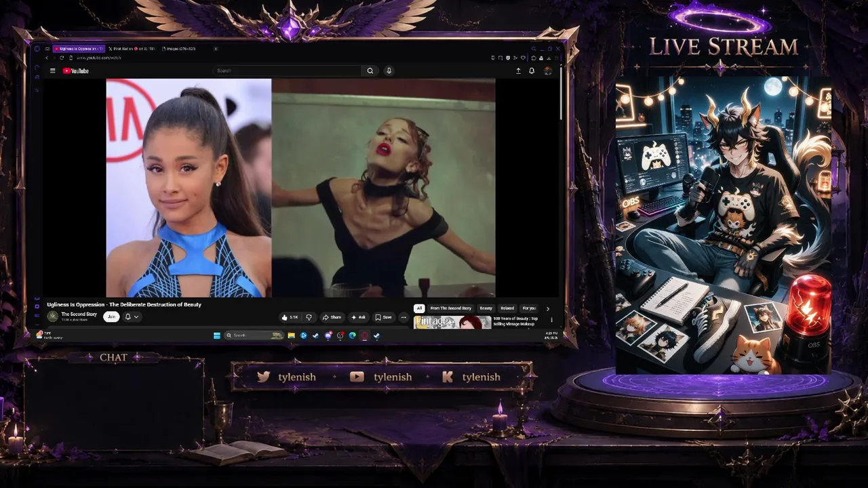868x488 pixels.
Task: Dislike the video with thumbs down
Action: point(309,317)
